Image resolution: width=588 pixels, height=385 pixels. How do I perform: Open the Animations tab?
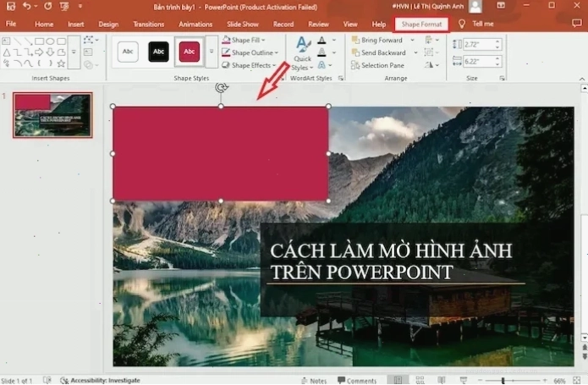click(x=195, y=25)
